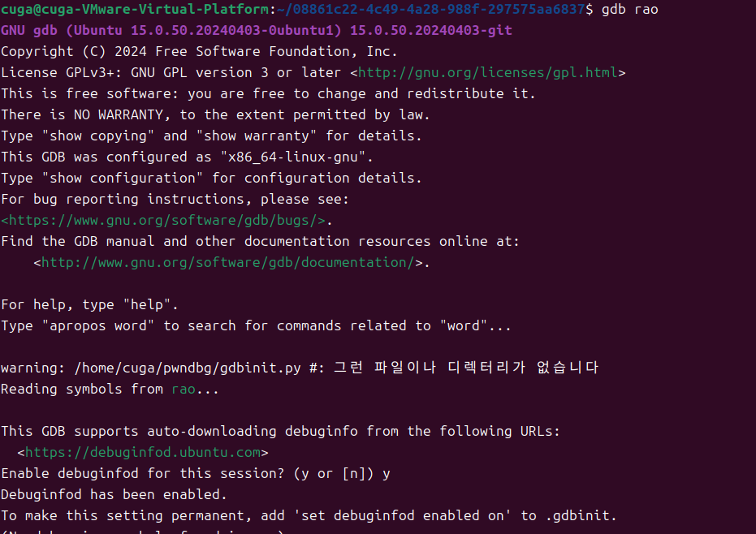Image resolution: width=756 pixels, height=534 pixels.
Task: Click the 'x86_64-linux-gnu' configuration string
Action: pos(293,157)
